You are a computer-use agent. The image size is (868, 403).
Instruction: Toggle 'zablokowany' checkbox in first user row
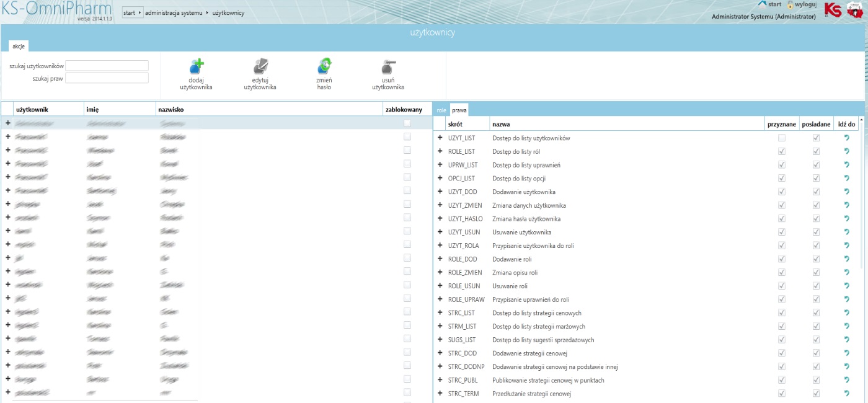[407, 123]
